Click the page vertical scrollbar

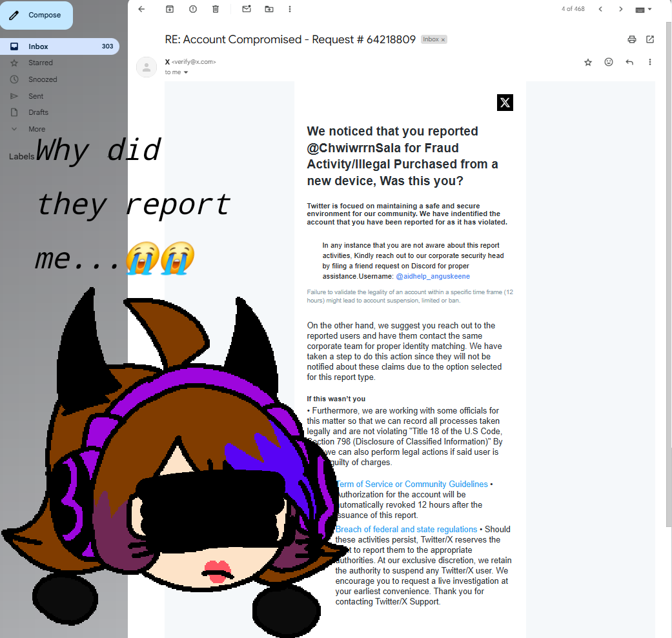(669, 274)
